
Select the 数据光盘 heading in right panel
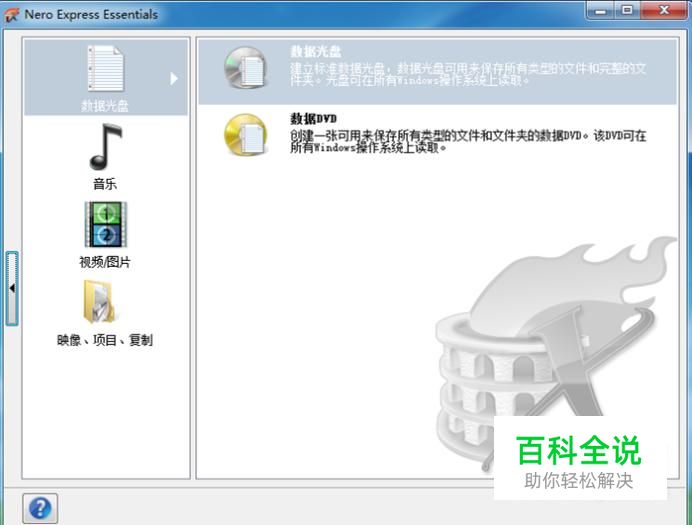pyautogui.click(x=316, y=52)
